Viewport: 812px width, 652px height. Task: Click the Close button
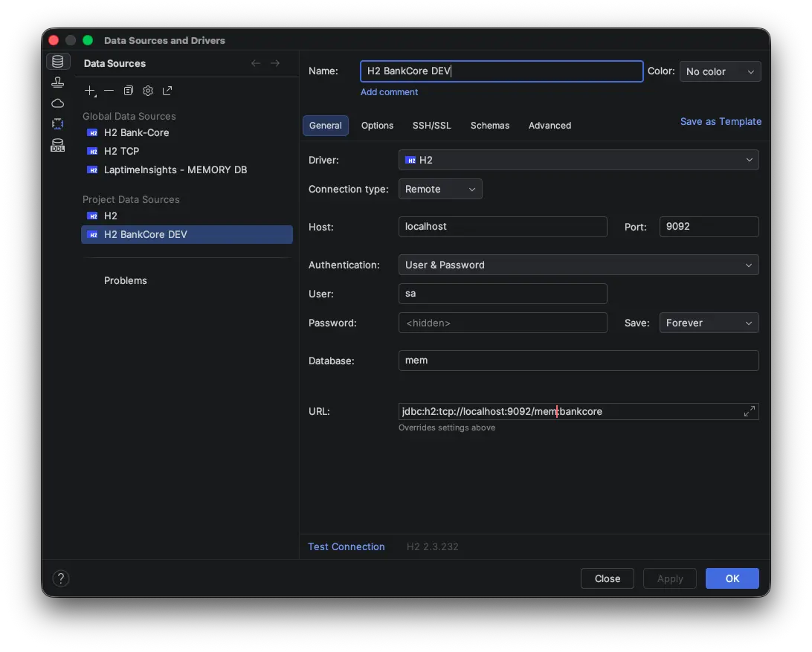(x=607, y=578)
